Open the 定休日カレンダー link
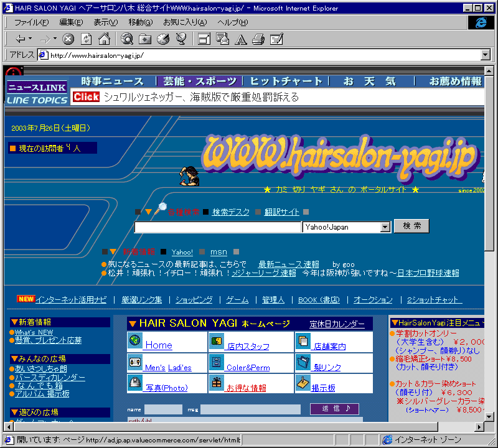Viewport: 498px width, 448px height. click(337, 324)
